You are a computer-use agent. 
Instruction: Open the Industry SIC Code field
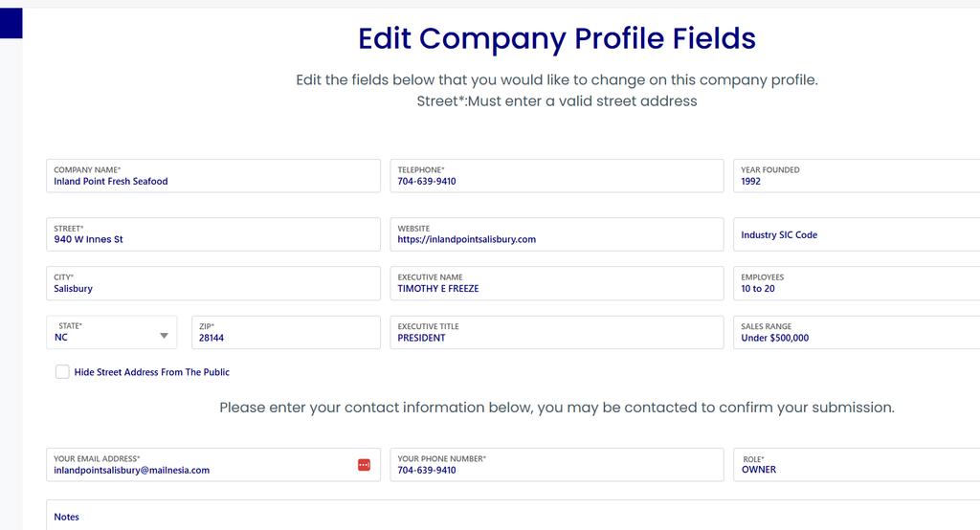tap(857, 235)
